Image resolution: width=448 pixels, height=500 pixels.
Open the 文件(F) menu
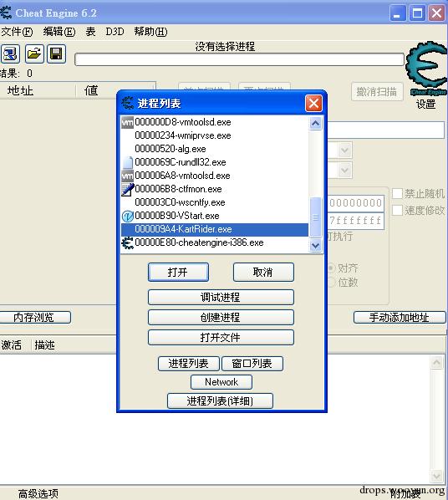[17, 32]
